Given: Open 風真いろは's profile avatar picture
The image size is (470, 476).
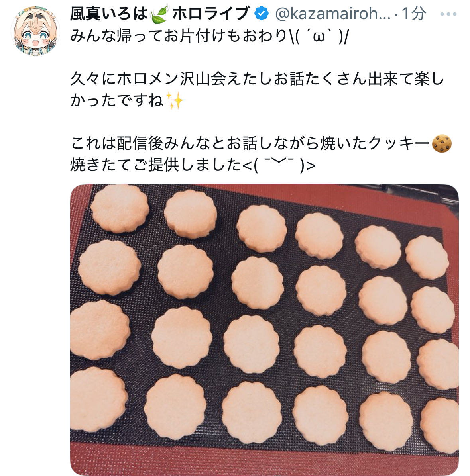Looking at the screenshot, I should click(35, 31).
